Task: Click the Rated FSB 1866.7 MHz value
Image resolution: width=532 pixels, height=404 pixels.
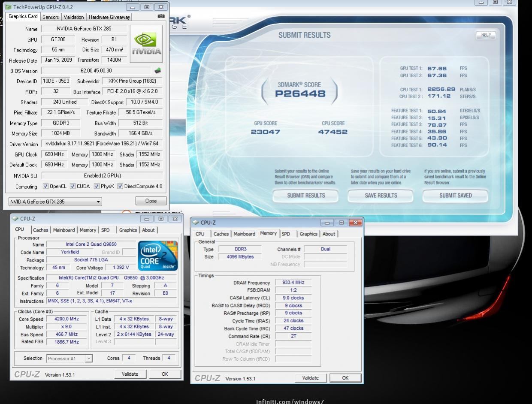Action: pos(66,342)
